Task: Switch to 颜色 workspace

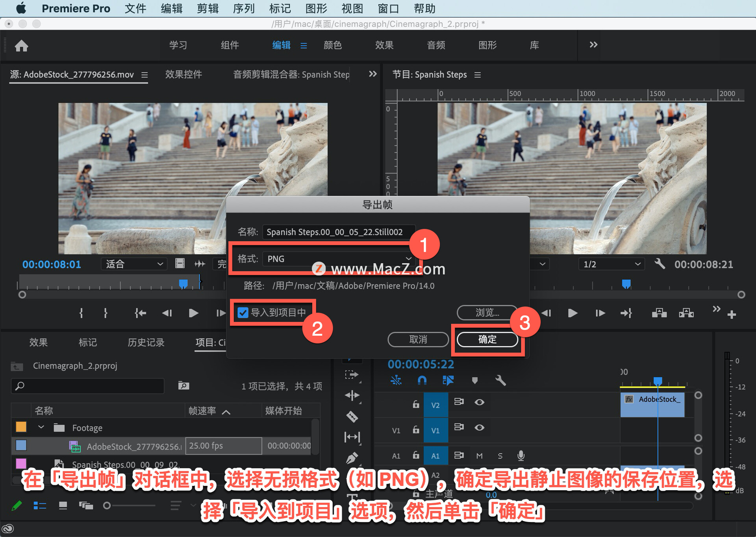Action: (x=333, y=45)
